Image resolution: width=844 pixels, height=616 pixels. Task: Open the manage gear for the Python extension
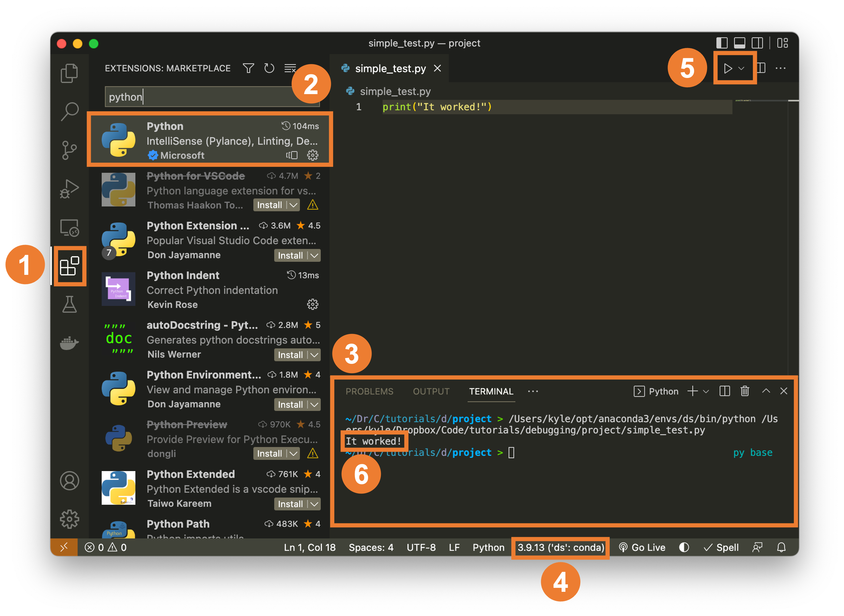point(313,155)
